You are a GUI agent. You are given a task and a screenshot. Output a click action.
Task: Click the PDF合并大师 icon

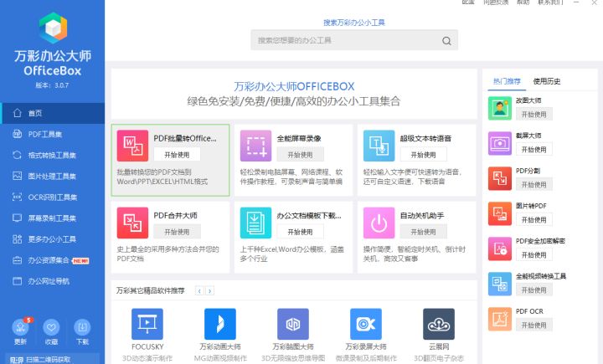coord(132,223)
